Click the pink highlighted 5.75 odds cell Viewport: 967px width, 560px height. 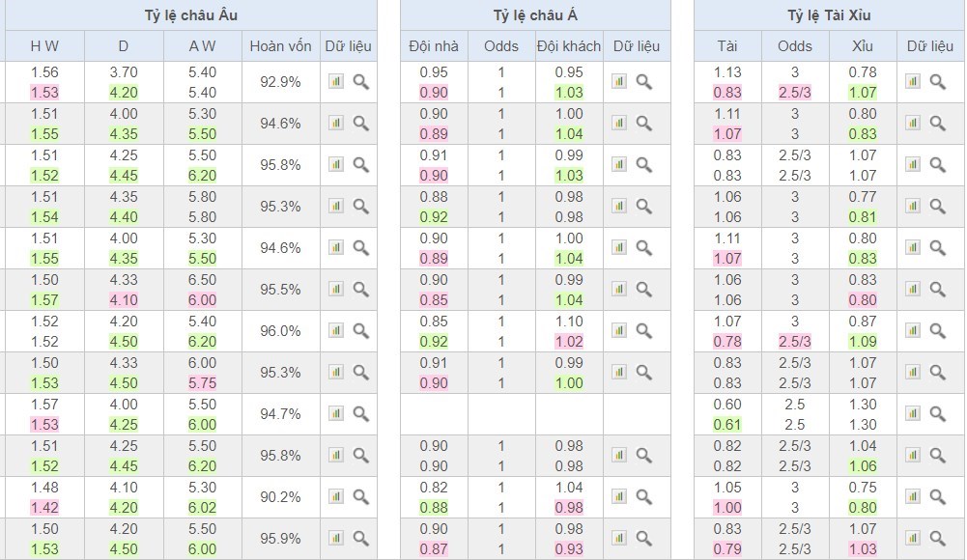click(x=203, y=383)
